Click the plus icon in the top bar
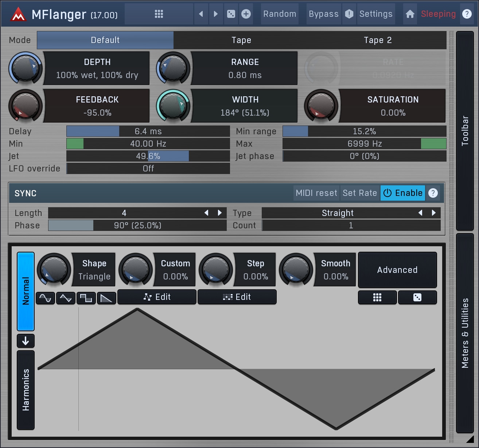Image resolution: width=479 pixels, height=448 pixels. coord(246,14)
